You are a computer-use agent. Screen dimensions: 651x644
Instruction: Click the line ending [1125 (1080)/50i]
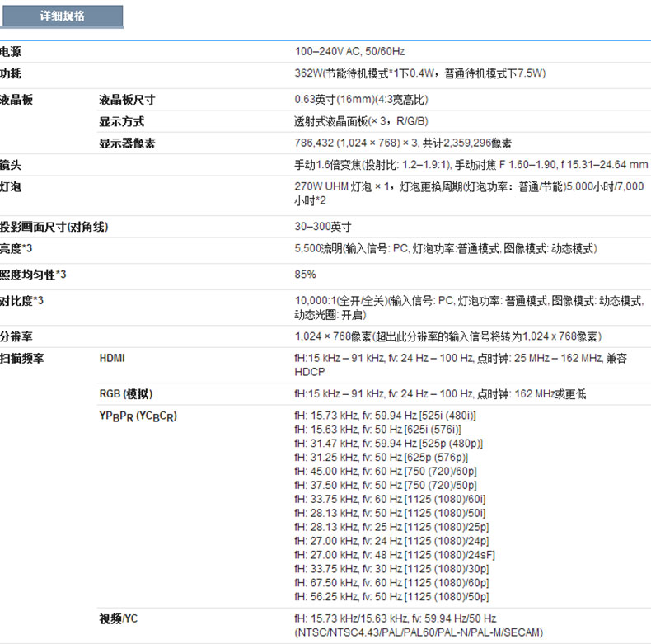[x=390, y=513]
